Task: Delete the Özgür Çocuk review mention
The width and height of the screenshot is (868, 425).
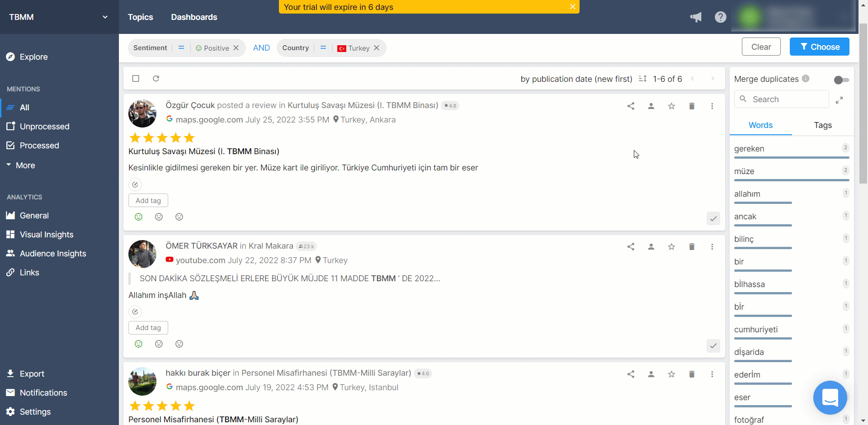Action: pyautogui.click(x=692, y=106)
